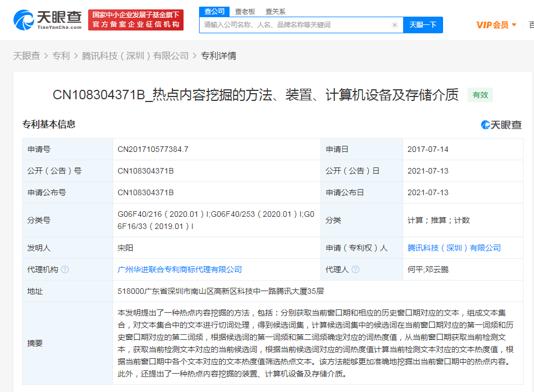Open 腾讯科技（深圳）有限公司 breadcrumb link
Viewport: 534px width, 392px height.
point(135,55)
